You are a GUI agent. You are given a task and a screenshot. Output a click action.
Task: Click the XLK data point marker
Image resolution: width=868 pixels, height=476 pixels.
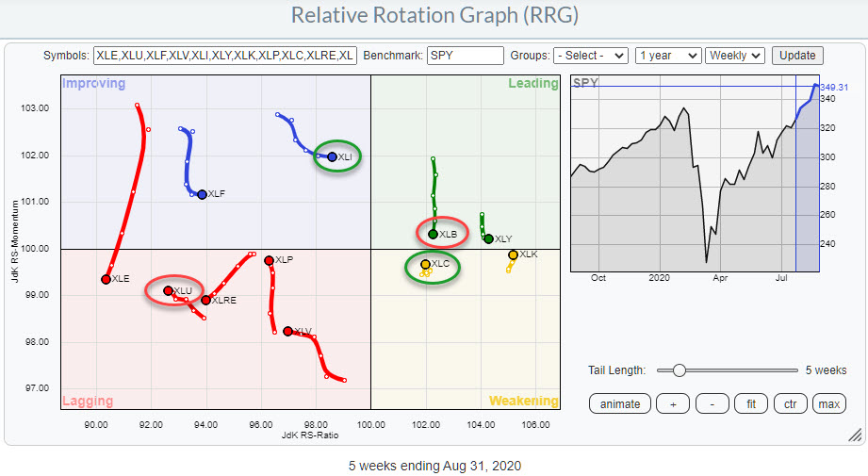513,254
